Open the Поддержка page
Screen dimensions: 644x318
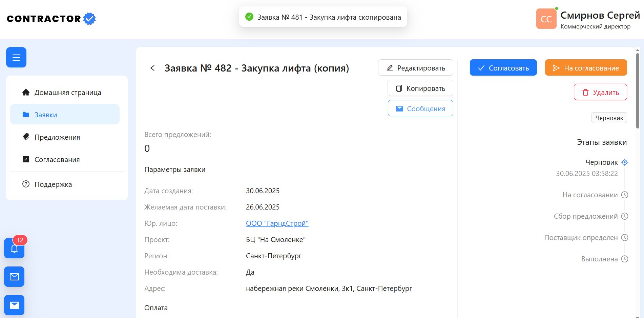(x=65, y=184)
